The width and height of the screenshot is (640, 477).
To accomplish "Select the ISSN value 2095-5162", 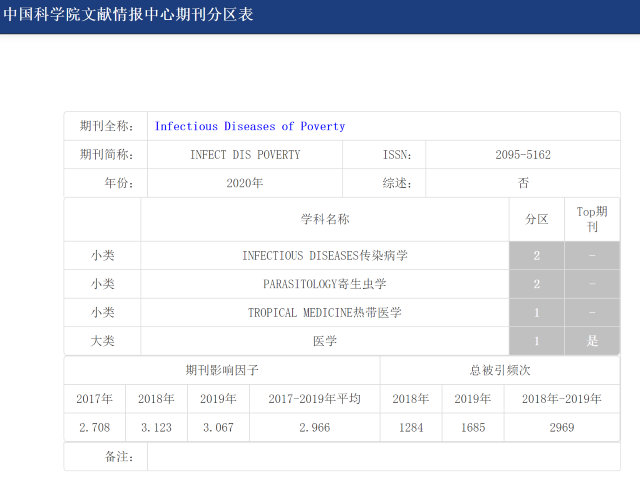I will pyautogui.click(x=523, y=155).
